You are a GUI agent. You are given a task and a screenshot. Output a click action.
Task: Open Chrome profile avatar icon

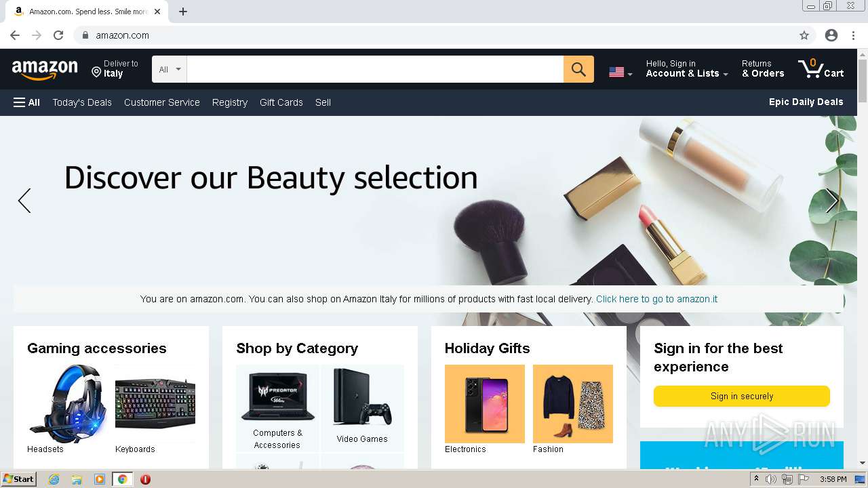pyautogui.click(x=831, y=35)
